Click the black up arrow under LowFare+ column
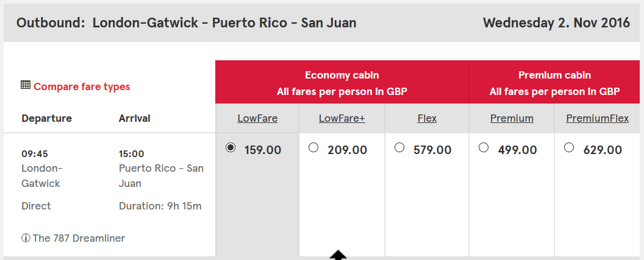This screenshot has width=644, height=260. (338, 255)
